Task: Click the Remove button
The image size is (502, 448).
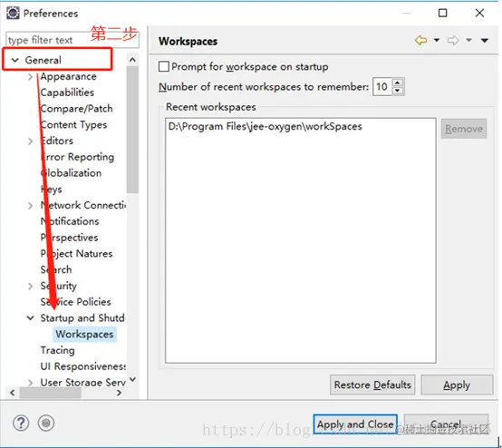Action: point(464,129)
